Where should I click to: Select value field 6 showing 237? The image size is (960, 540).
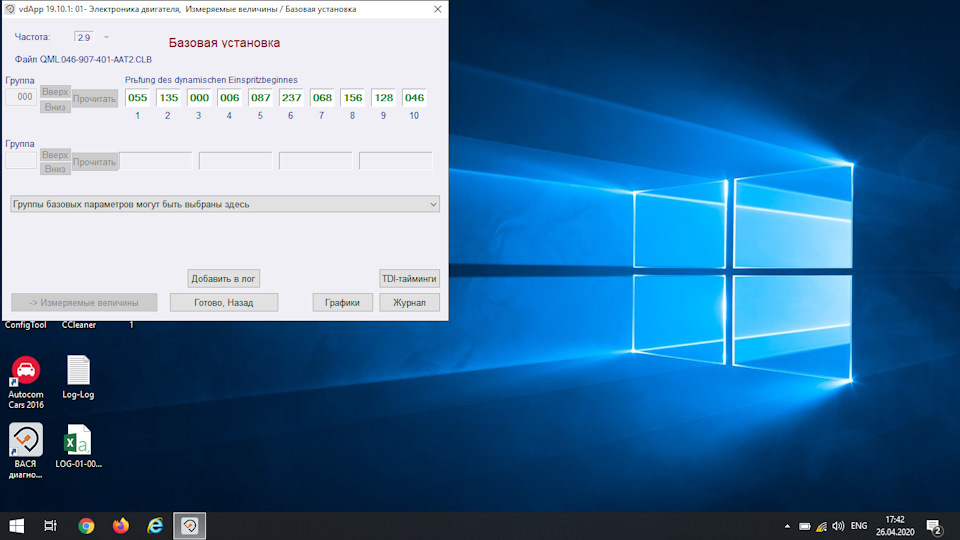click(291, 97)
